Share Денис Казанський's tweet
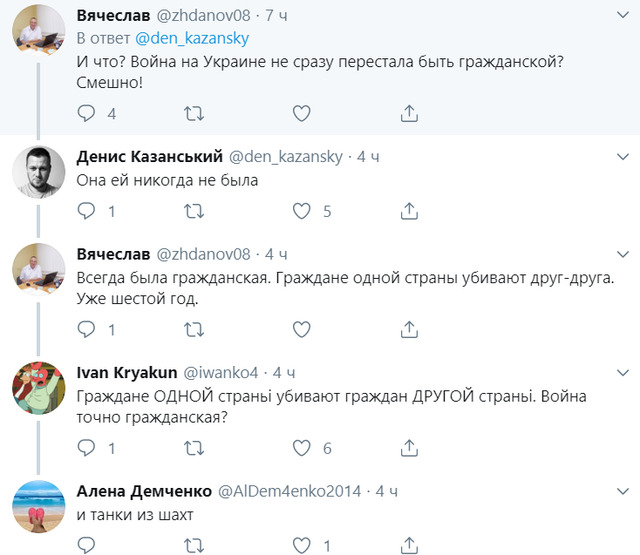 (x=408, y=211)
